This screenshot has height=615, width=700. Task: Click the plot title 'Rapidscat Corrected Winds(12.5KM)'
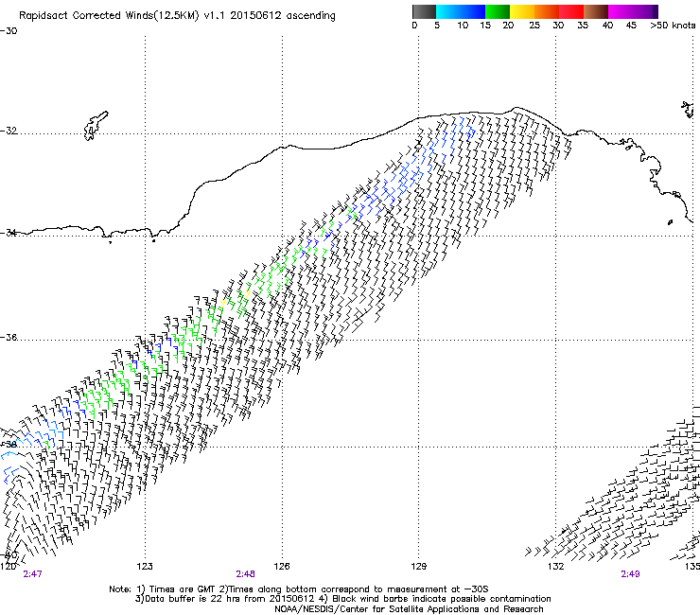tap(109, 16)
